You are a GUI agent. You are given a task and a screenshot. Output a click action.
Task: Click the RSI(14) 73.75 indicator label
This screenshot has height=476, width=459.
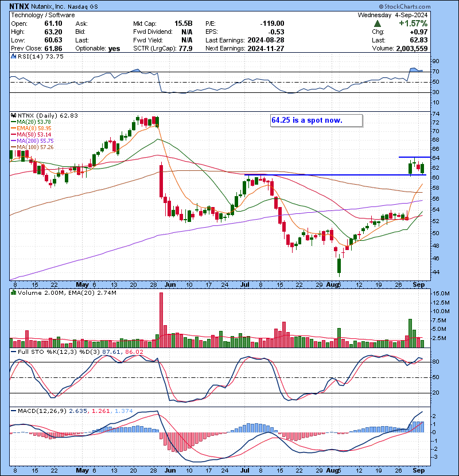pos(40,56)
